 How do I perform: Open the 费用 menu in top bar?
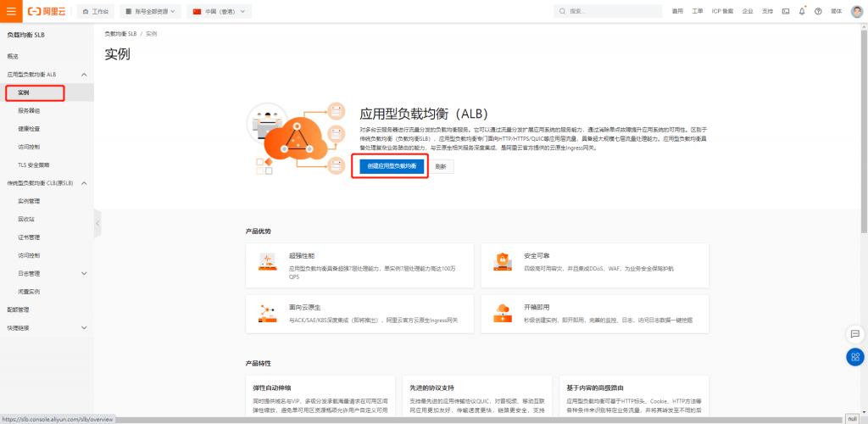tap(677, 11)
